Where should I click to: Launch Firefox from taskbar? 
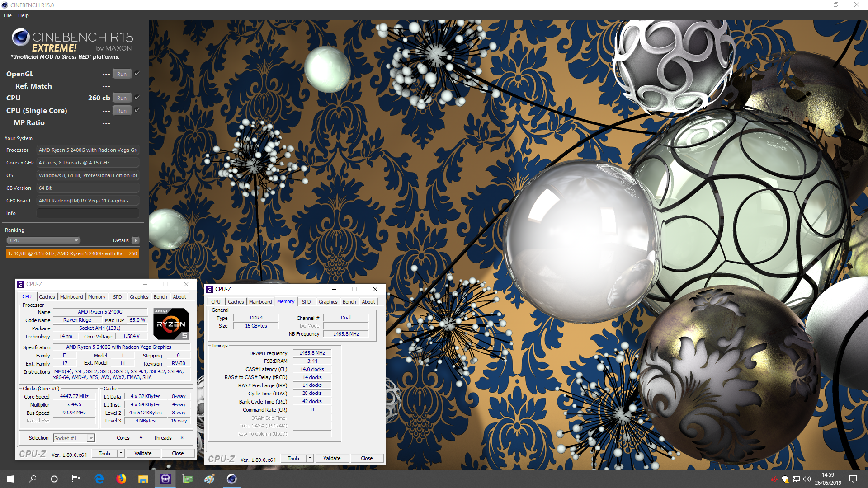121,479
